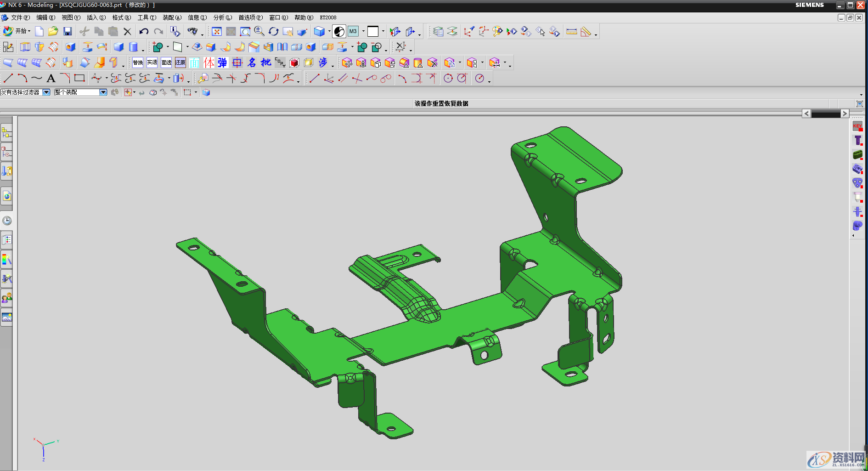The width and height of the screenshot is (868, 471).
Task: Expand the 没有选择过滤器 filter dropdown
Action: tap(46, 92)
